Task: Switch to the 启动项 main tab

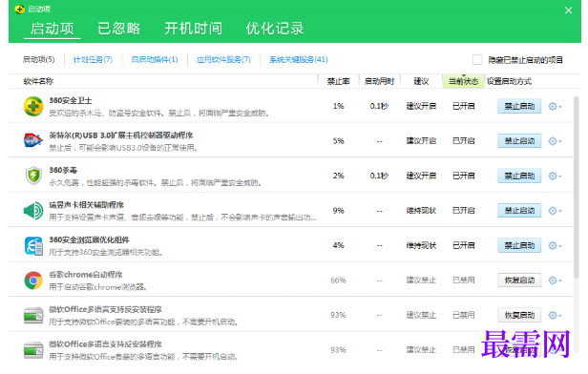Action: coord(52,29)
